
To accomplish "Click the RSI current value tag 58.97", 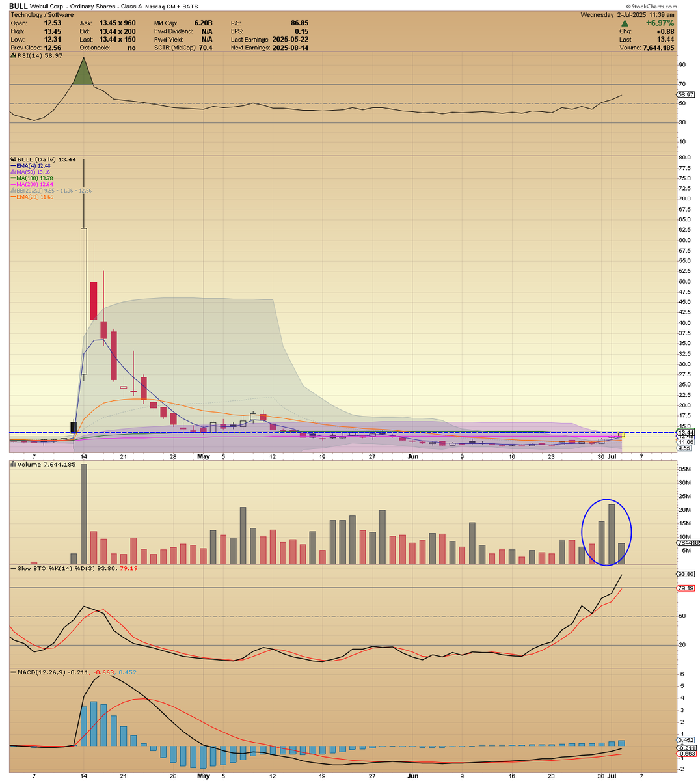I will (x=686, y=95).
